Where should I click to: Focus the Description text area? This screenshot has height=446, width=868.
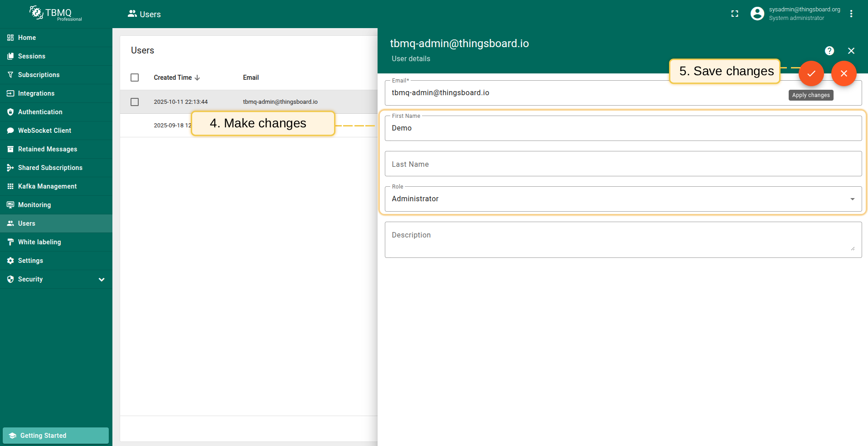[623, 240]
